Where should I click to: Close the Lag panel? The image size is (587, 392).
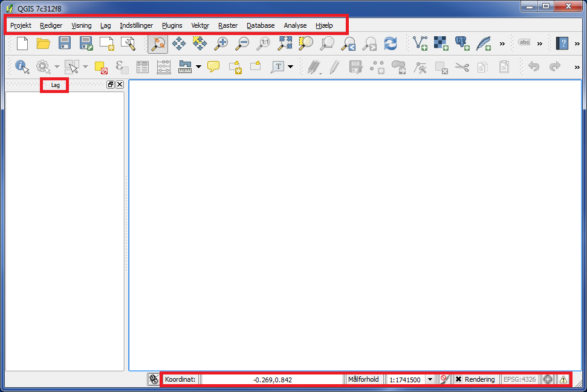point(120,85)
